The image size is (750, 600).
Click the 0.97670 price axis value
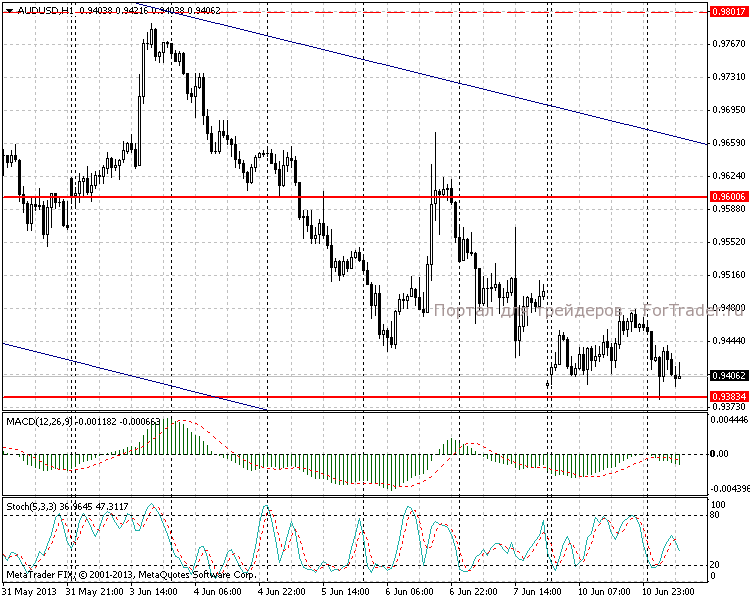[x=729, y=44]
